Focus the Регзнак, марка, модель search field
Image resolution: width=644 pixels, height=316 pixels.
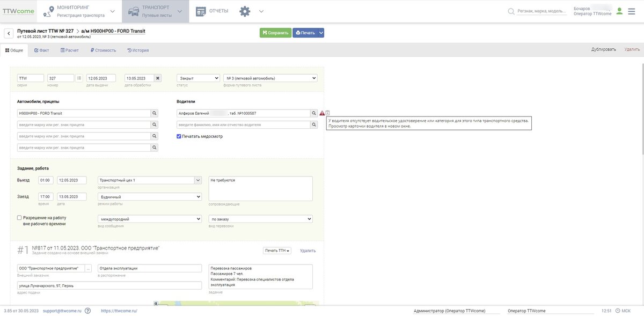click(541, 11)
